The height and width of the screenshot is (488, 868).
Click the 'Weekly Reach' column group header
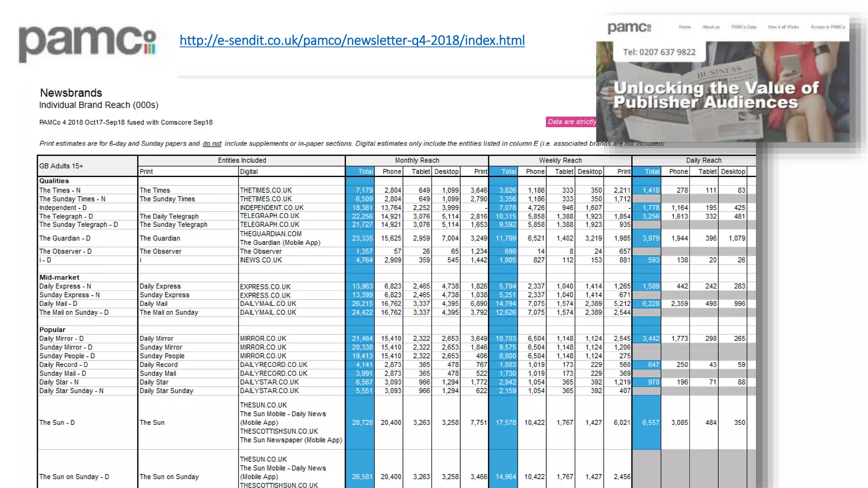560,161
